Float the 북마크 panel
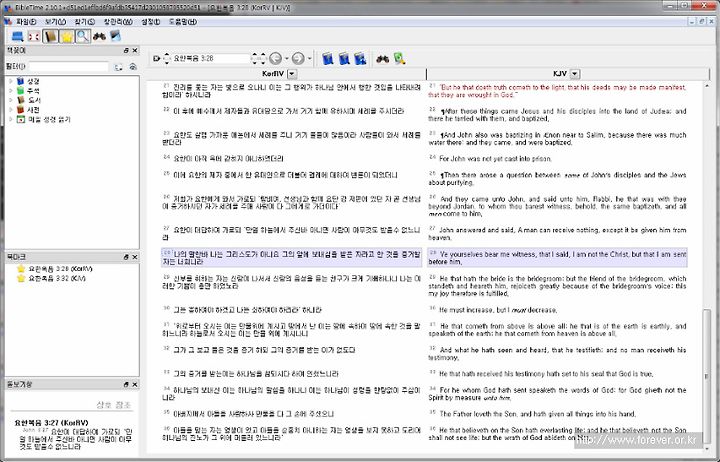720x462 pixels. (x=126, y=257)
